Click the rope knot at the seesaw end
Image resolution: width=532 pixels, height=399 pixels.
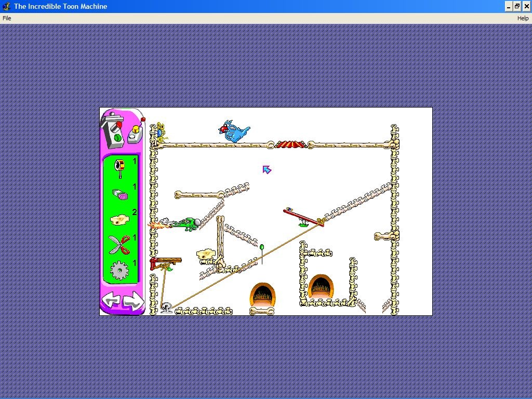[x=321, y=221]
